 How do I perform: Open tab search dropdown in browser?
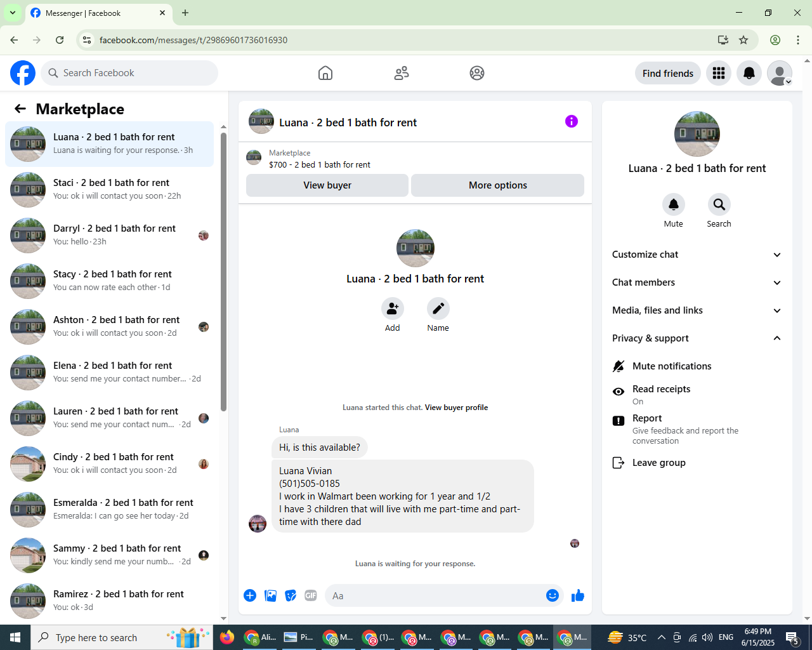click(13, 13)
